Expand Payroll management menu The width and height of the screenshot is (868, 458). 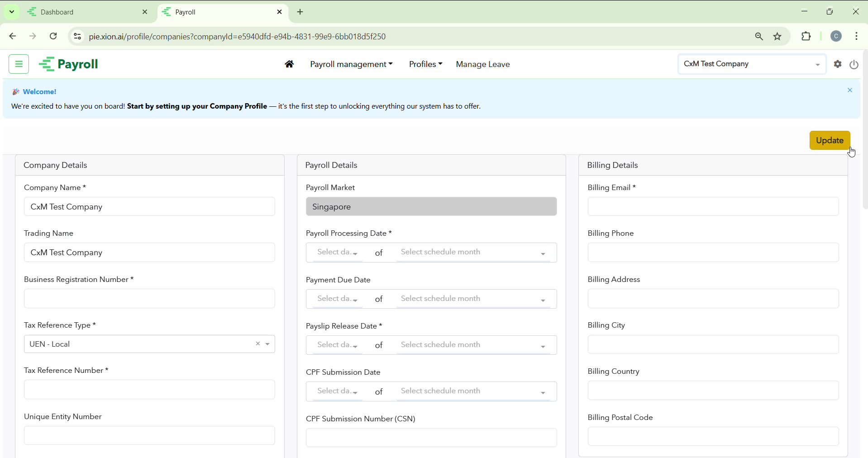tap(351, 65)
